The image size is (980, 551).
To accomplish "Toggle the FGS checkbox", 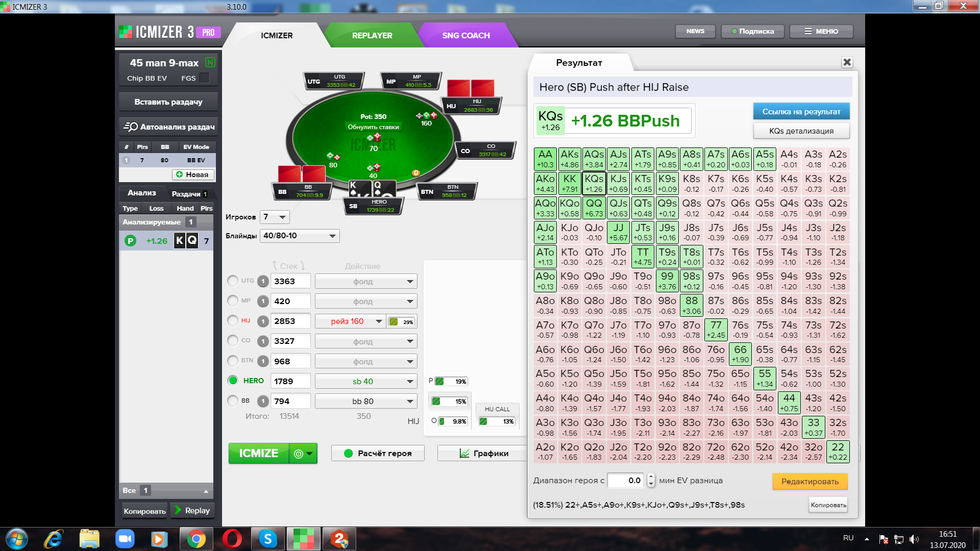I will point(204,78).
